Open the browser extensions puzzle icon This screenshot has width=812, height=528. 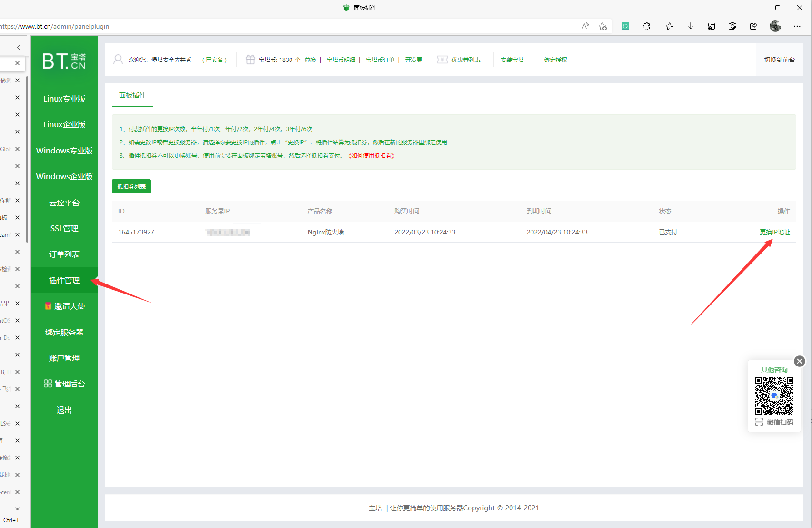(646, 26)
